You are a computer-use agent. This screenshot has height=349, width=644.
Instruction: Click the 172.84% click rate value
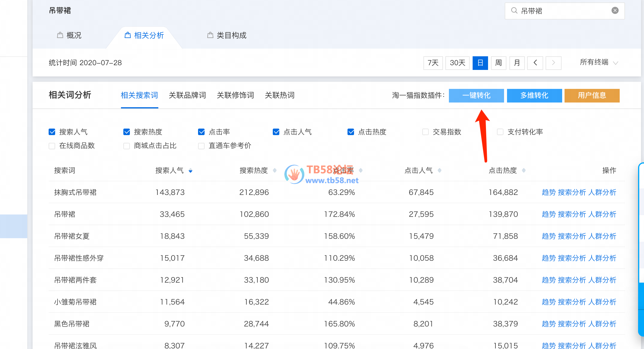click(339, 214)
